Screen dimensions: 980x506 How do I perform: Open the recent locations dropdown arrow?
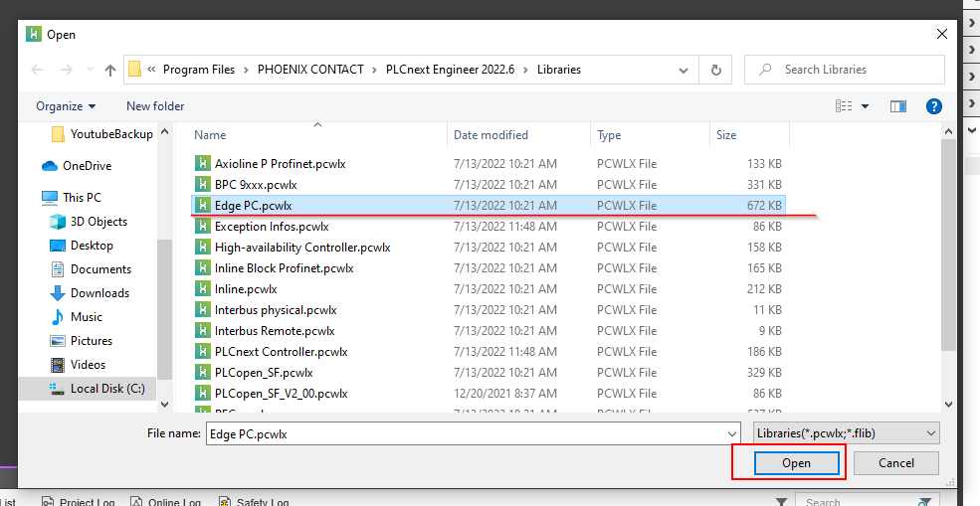(x=90, y=70)
